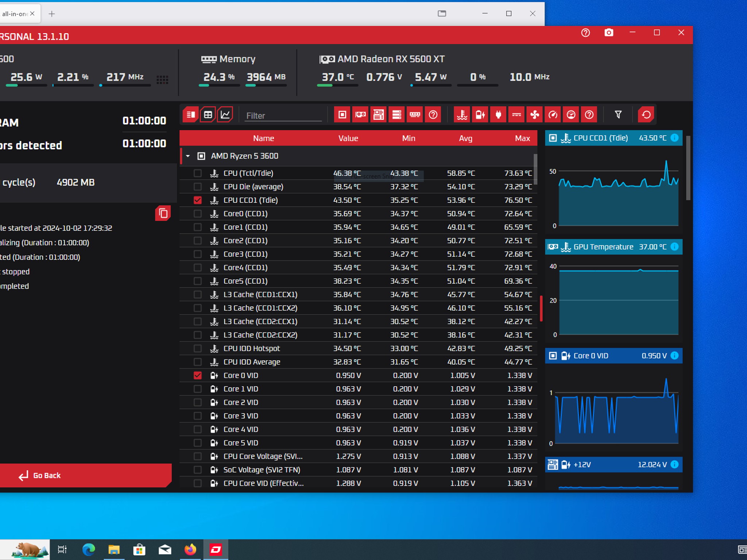Click the Core 0 VID graph area

pos(614,408)
